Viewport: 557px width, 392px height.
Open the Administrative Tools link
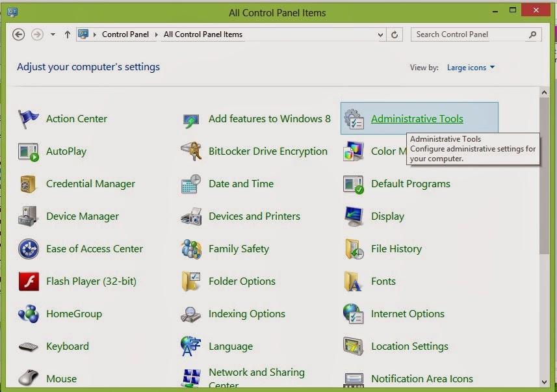pyautogui.click(x=417, y=119)
